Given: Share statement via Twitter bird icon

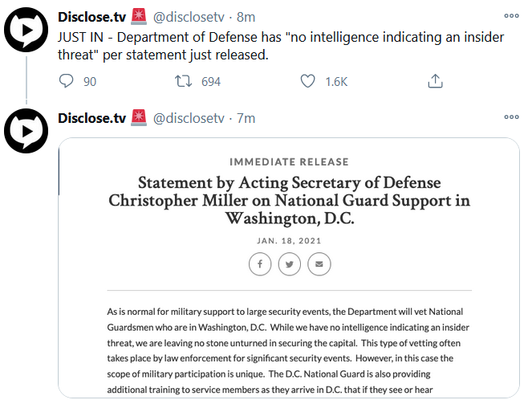Looking at the screenshot, I should 290,263.
